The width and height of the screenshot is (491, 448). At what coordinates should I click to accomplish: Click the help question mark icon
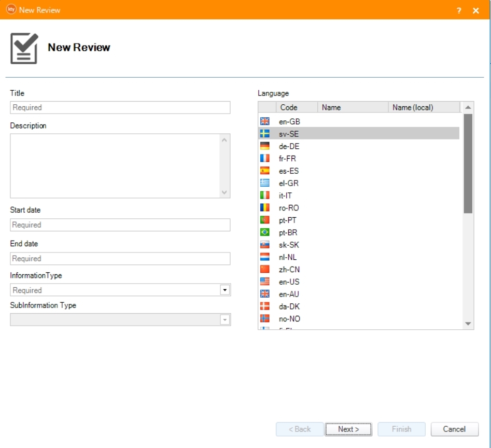tap(459, 10)
